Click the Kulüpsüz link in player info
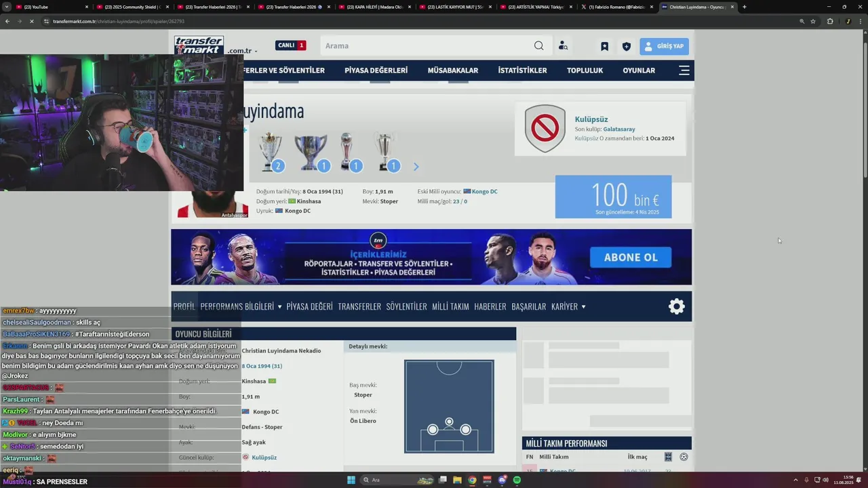868x488 pixels. pyautogui.click(x=264, y=457)
